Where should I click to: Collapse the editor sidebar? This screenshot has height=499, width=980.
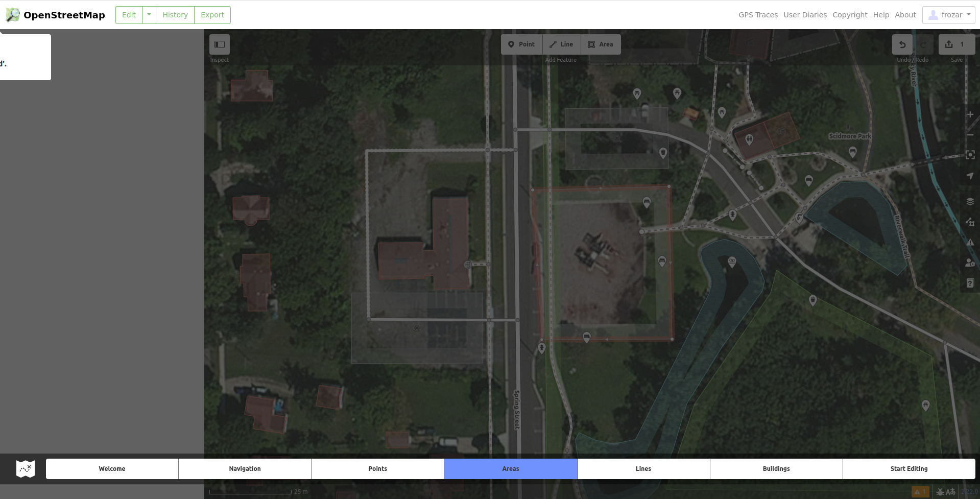point(219,44)
